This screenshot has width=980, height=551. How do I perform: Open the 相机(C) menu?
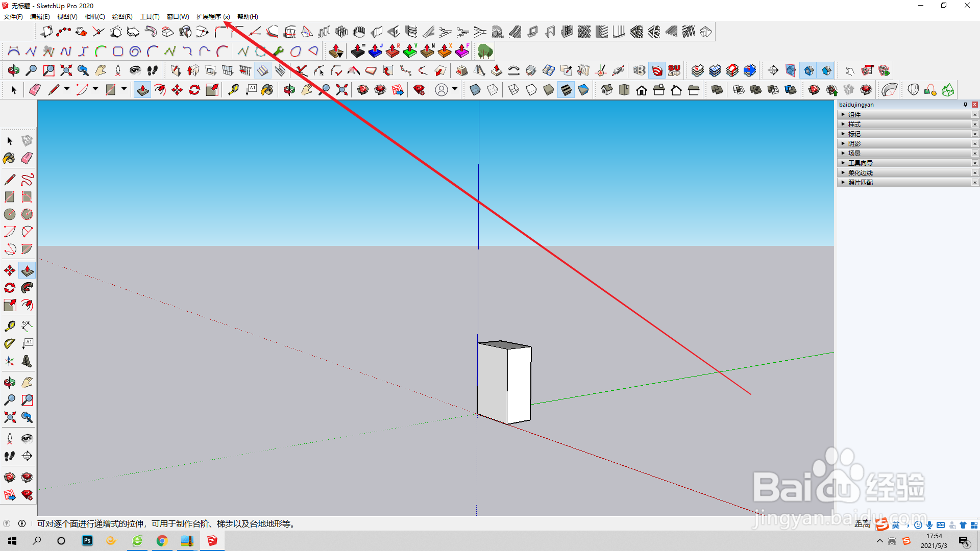click(x=94, y=17)
